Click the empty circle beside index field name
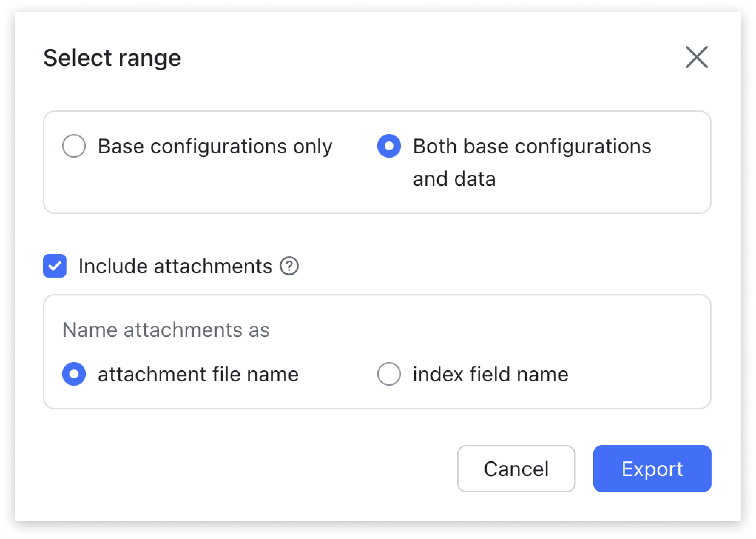Screen dimensions: 756x539 pos(389,374)
